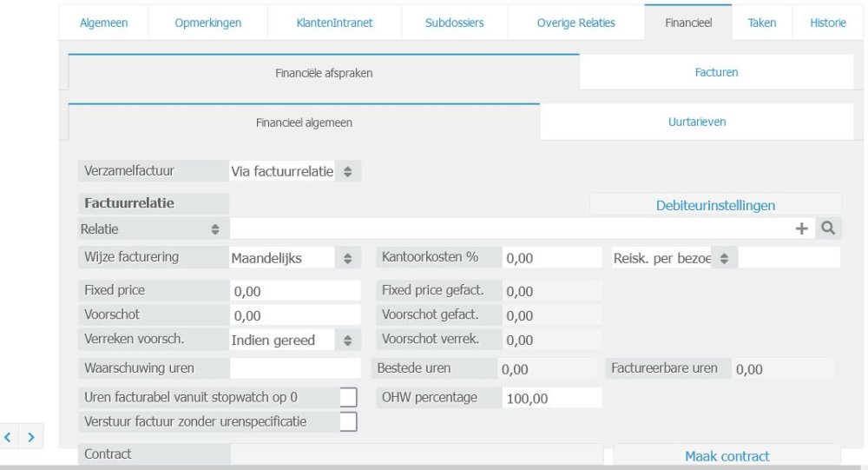Screen dimensions: 868x470
Task: Go to the Subdossiers tab
Action: [x=454, y=23]
